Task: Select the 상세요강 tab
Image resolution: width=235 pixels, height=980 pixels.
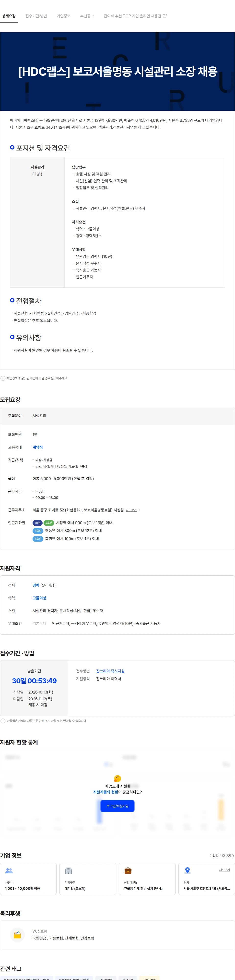Action: (x=9, y=16)
